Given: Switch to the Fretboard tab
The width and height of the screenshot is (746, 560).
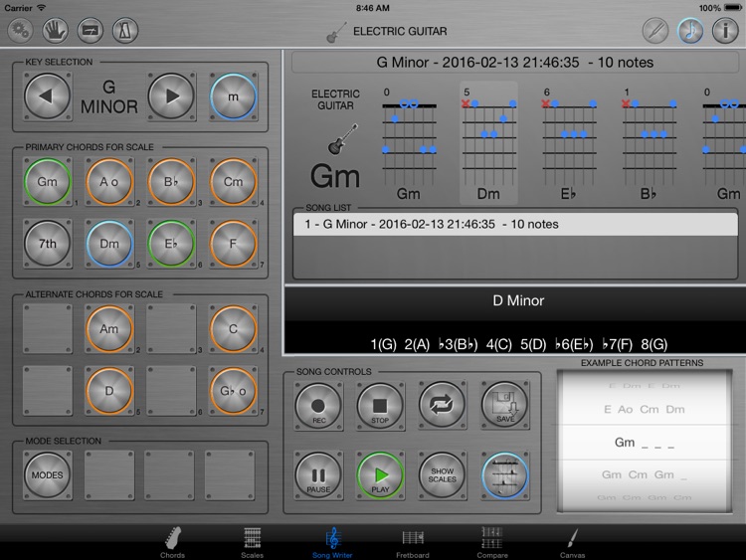Looking at the screenshot, I should (413, 542).
